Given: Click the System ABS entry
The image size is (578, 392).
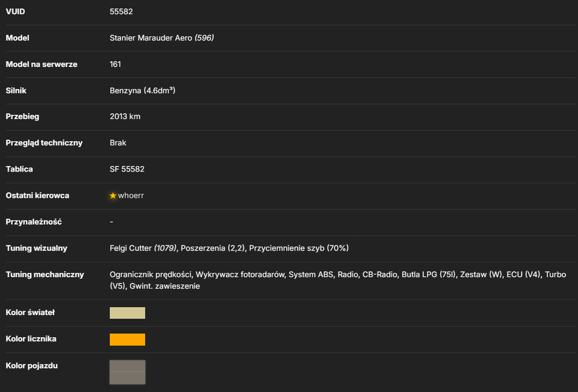Looking at the screenshot, I should click(311, 275).
